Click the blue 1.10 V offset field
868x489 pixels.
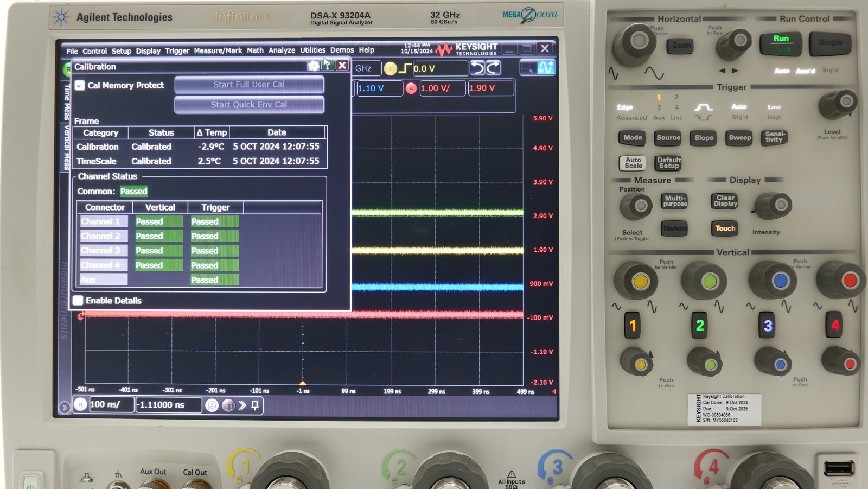coord(380,88)
